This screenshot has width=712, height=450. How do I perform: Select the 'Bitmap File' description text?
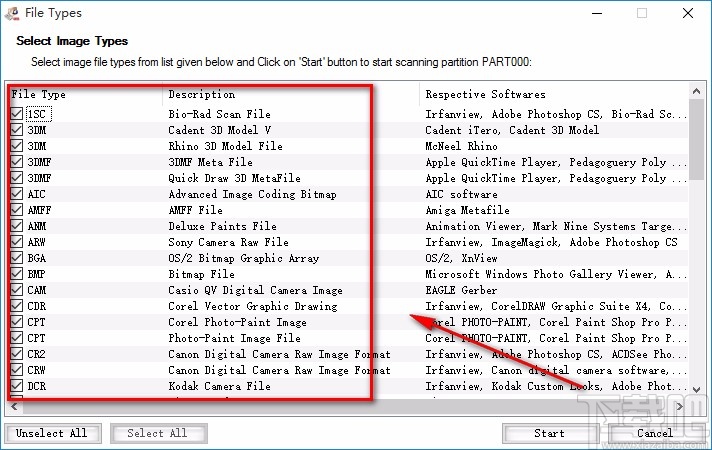[x=202, y=274]
